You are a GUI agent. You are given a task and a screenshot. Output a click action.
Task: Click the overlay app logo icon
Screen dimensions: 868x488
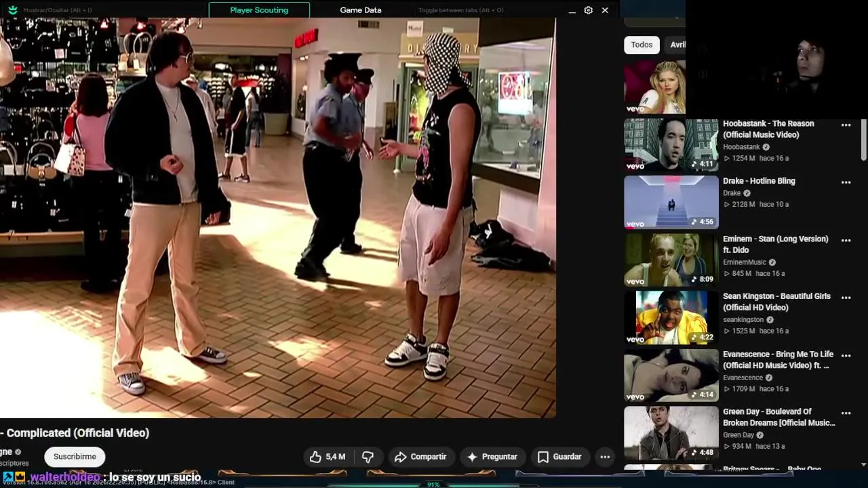click(12, 10)
